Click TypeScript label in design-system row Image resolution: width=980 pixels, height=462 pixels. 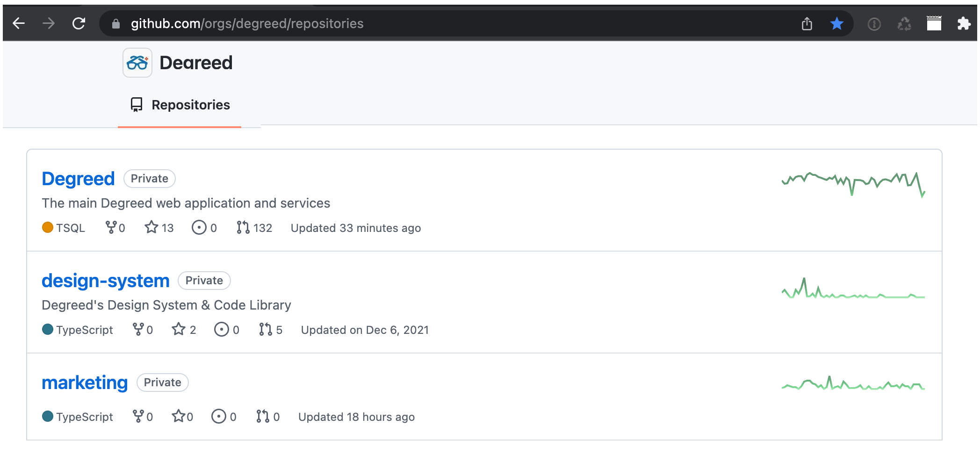(x=85, y=330)
